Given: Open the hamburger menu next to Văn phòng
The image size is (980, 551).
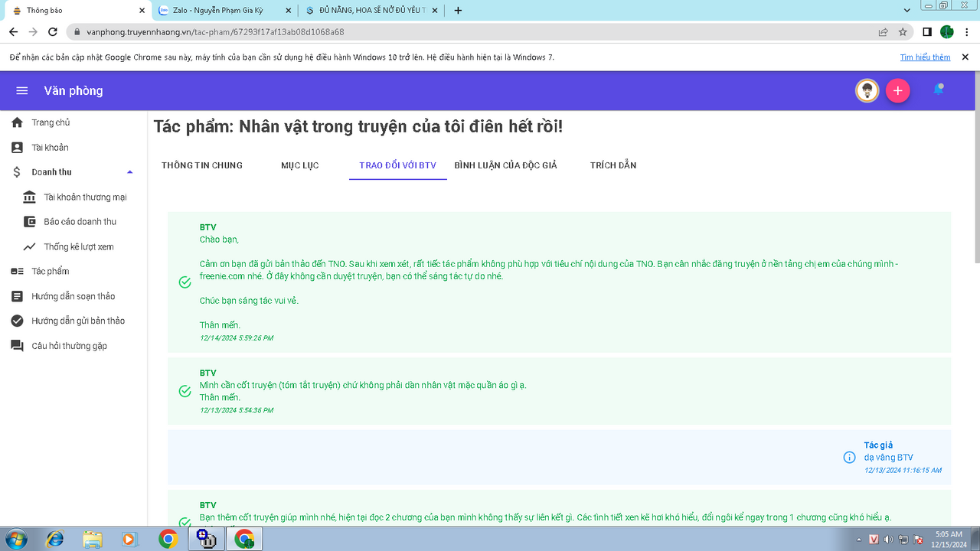Looking at the screenshot, I should (x=22, y=91).
